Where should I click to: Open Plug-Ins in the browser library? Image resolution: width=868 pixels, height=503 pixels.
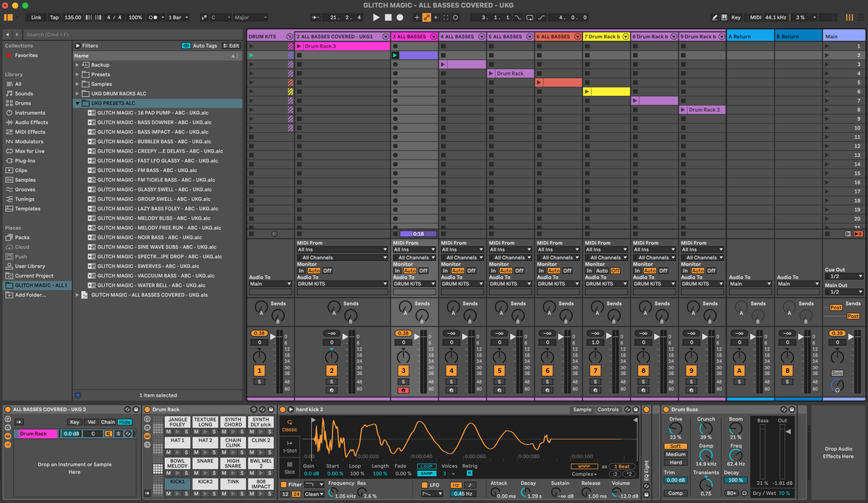point(25,160)
